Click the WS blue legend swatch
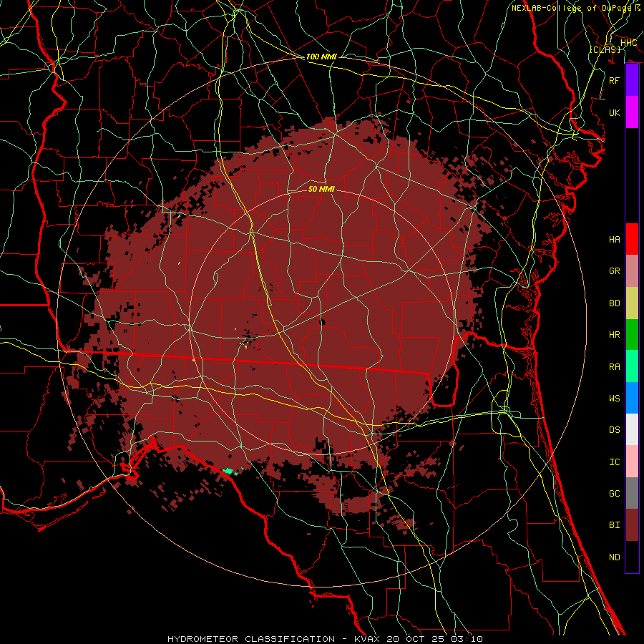The image size is (644, 644). tap(632, 398)
